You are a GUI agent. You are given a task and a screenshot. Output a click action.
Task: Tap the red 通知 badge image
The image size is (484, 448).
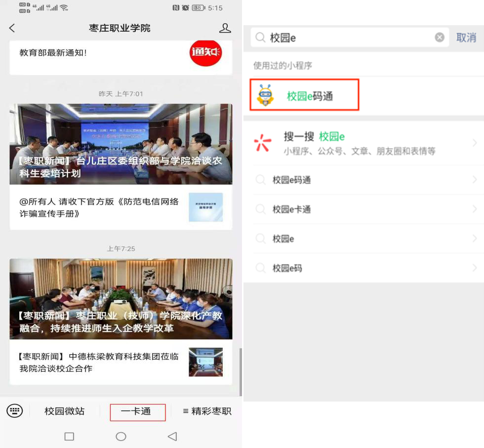pos(205,53)
